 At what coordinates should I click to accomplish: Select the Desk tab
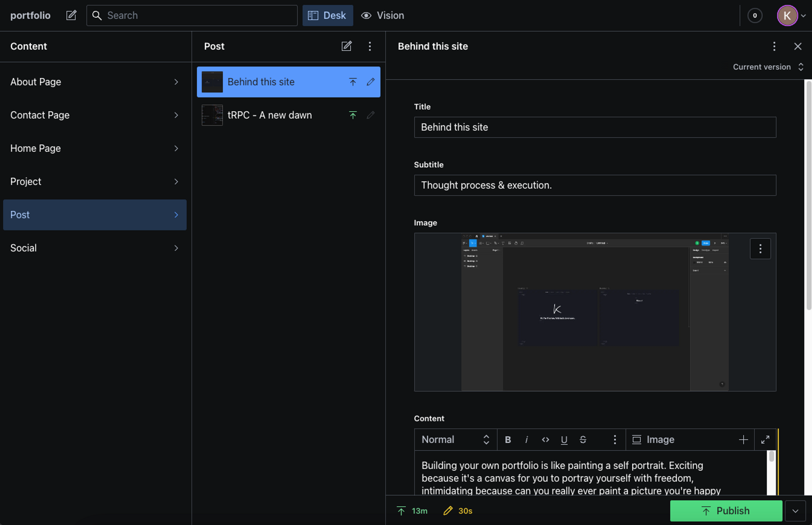(327, 15)
